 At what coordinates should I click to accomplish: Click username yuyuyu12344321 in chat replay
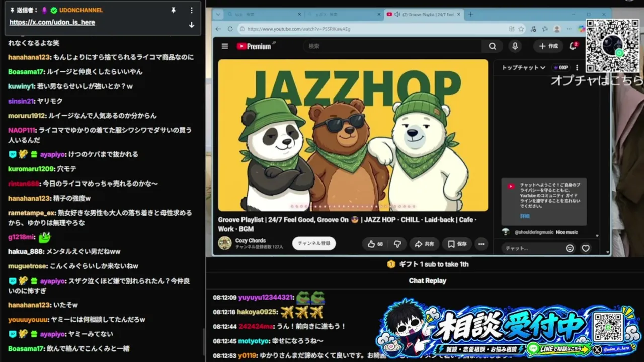(x=266, y=298)
